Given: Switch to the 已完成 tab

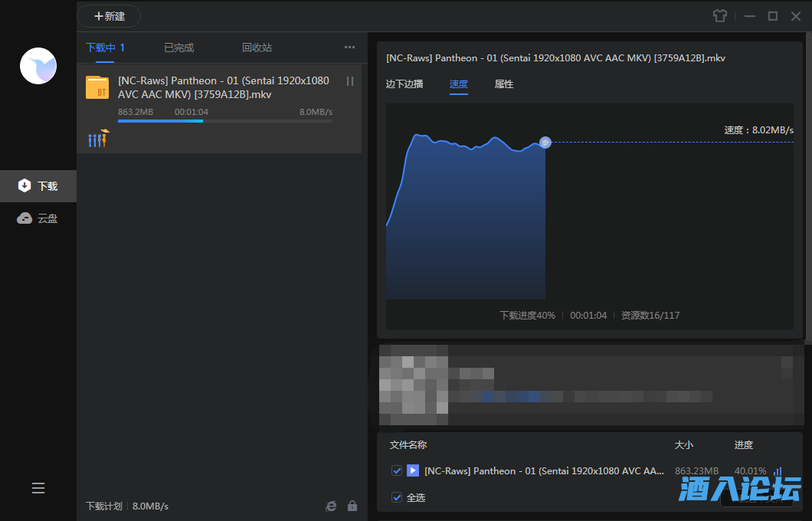Looking at the screenshot, I should [179, 48].
